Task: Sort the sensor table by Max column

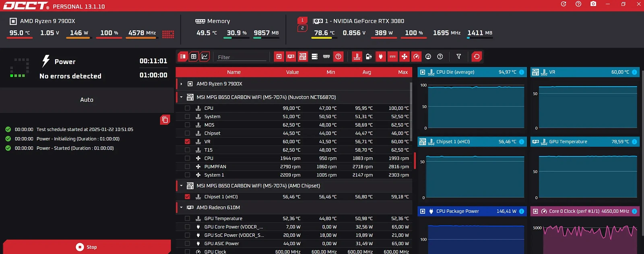Action: [x=403, y=72]
